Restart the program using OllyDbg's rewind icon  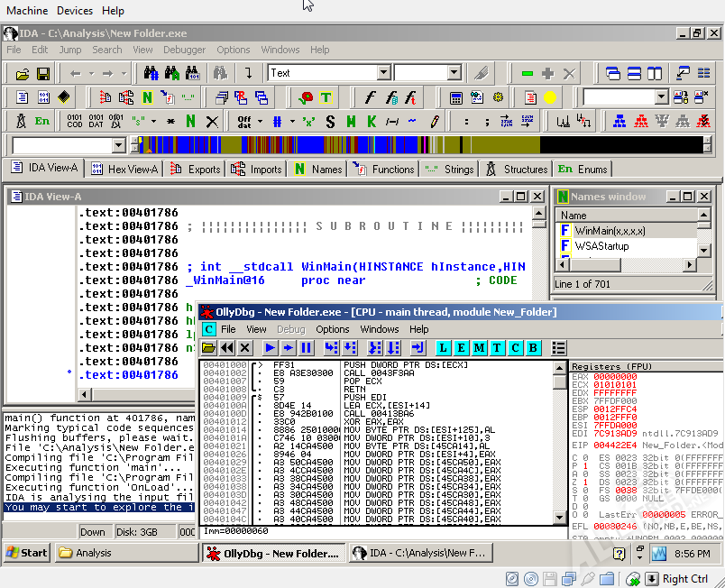pyautogui.click(x=226, y=347)
